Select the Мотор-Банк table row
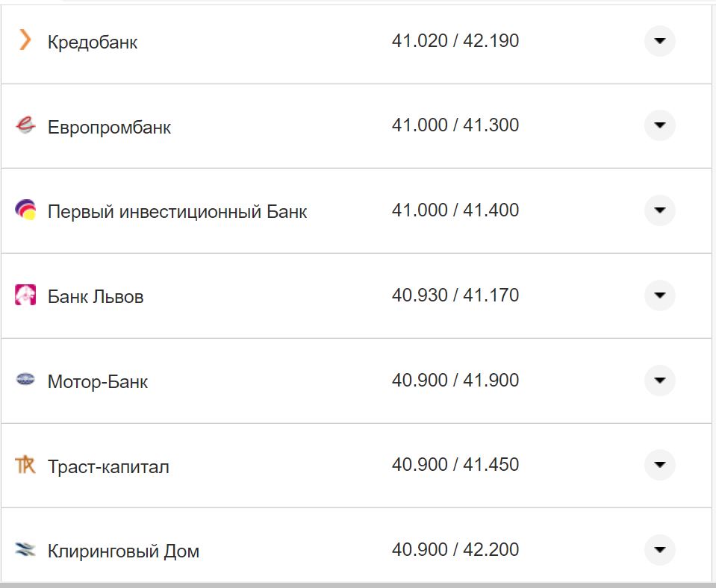Image resolution: width=716 pixels, height=588 pixels. 358,380
